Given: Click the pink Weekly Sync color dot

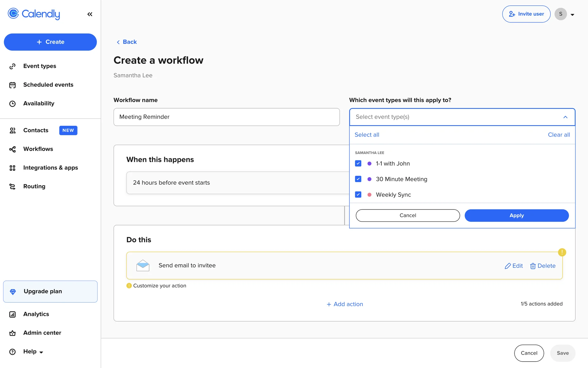Looking at the screenshot, I should [369, 195].
